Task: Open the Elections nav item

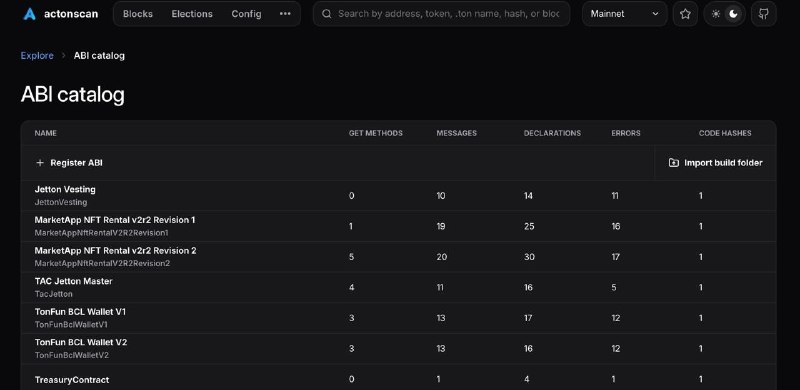Action: tap(192, 14)
